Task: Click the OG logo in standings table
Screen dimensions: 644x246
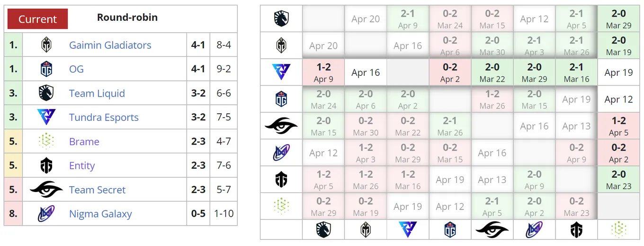Action: tap(46, 69)
